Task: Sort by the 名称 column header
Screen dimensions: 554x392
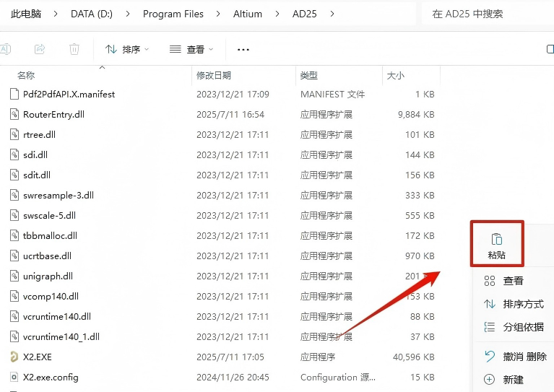Action: [26, 75]
